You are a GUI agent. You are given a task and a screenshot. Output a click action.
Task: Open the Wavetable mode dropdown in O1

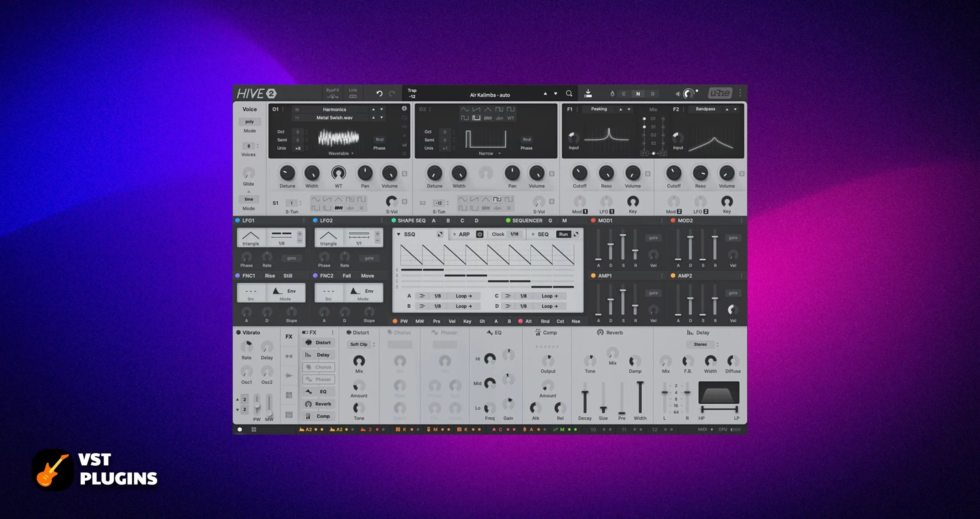(x=341, y=153)
